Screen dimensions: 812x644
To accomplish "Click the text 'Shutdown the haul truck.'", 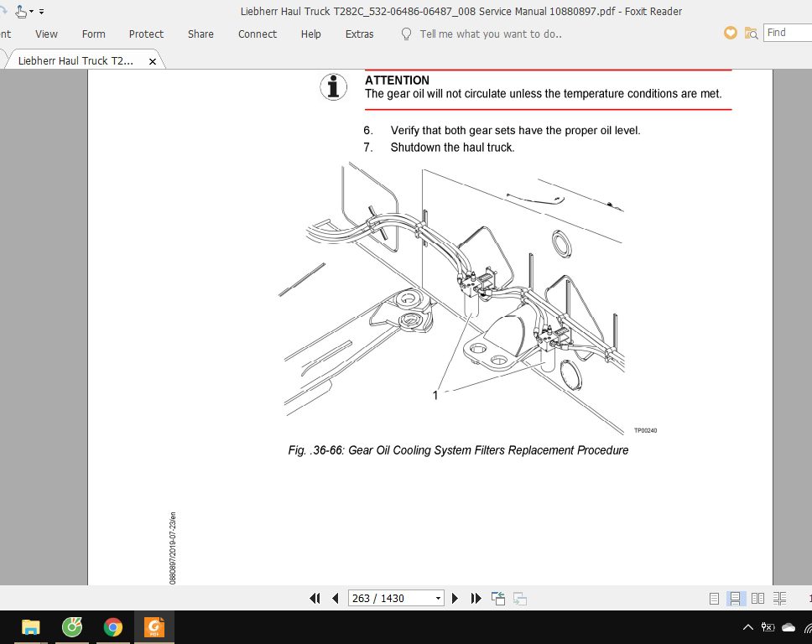I will pyautogui.click(x=452, y=148).
